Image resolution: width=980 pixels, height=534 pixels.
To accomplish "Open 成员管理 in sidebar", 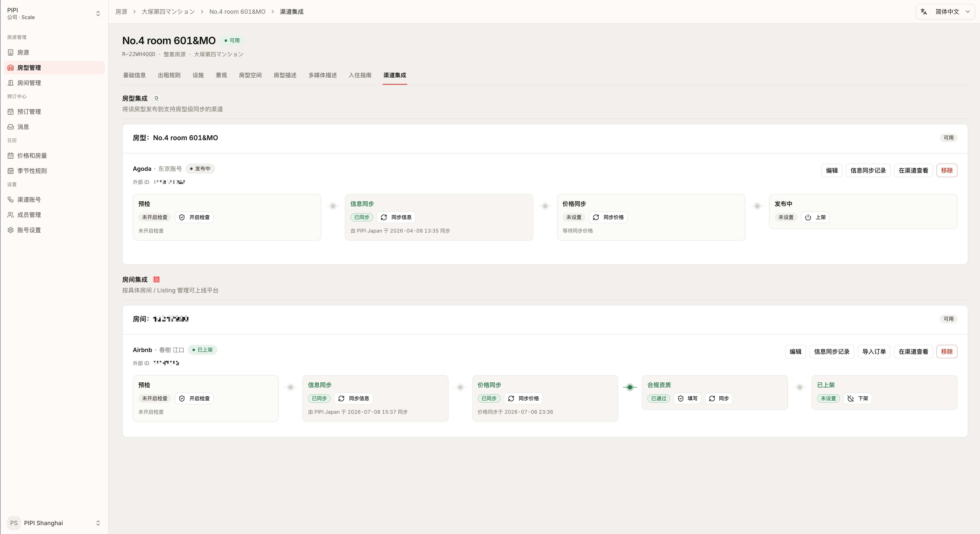I will tap(54, 215).
